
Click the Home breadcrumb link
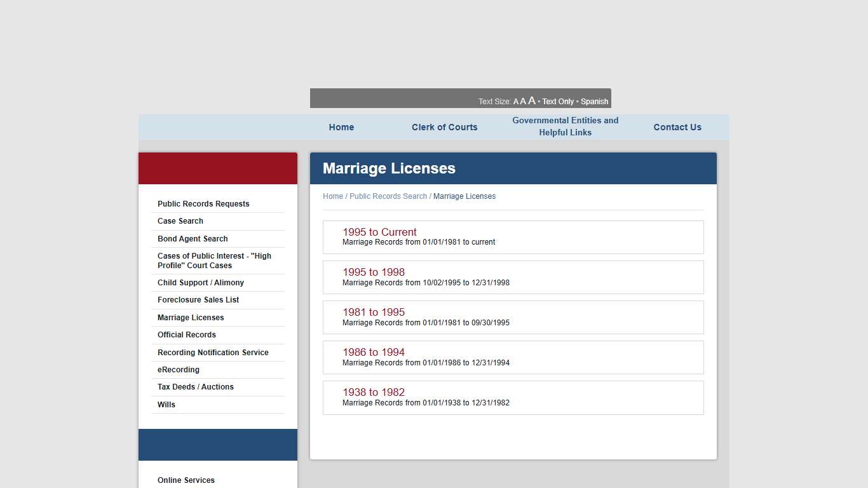coord(332,196)
